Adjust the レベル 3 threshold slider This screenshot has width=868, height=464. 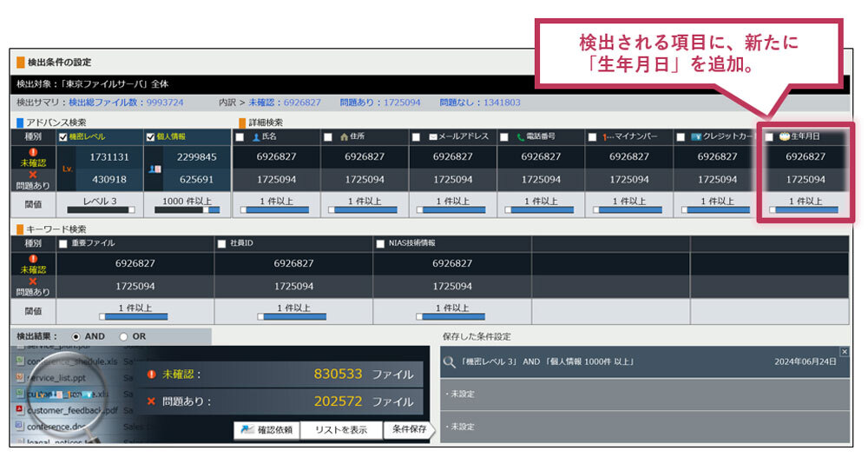coord(100,210)
